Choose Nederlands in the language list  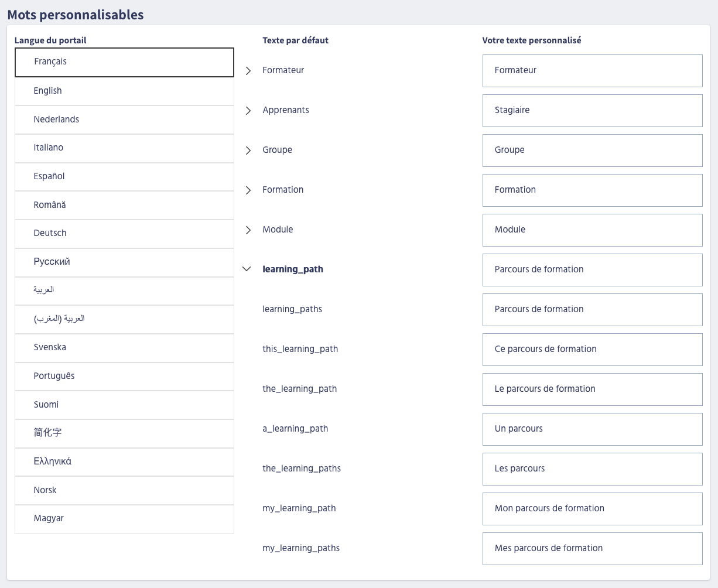point(124,119)
